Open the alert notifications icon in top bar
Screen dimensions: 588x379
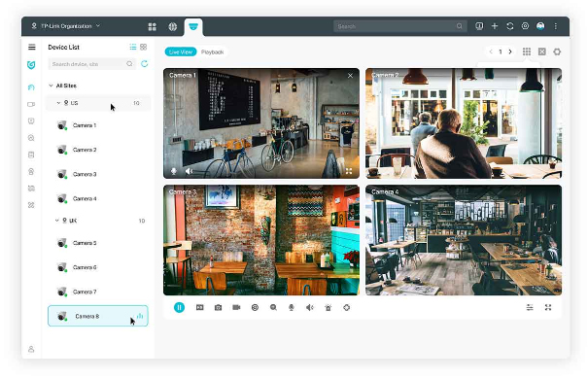click(479, 26)
